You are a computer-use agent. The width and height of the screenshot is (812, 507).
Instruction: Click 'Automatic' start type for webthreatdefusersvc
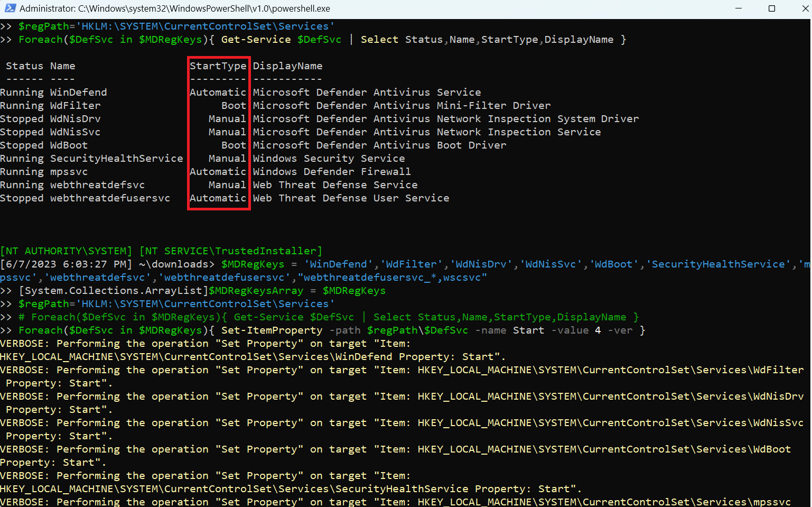218,198
